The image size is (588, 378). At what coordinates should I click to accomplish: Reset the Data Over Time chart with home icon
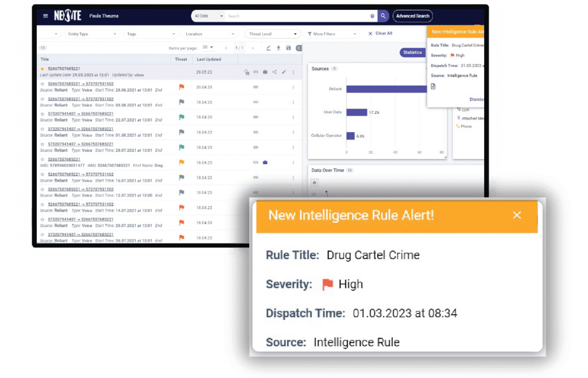[314, 183]
